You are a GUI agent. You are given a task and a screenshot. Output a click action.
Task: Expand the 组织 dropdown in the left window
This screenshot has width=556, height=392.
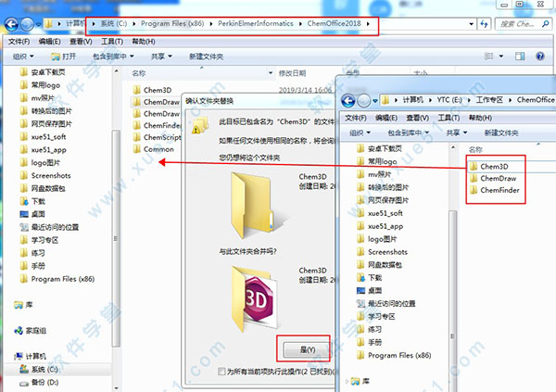click(22, 57)
